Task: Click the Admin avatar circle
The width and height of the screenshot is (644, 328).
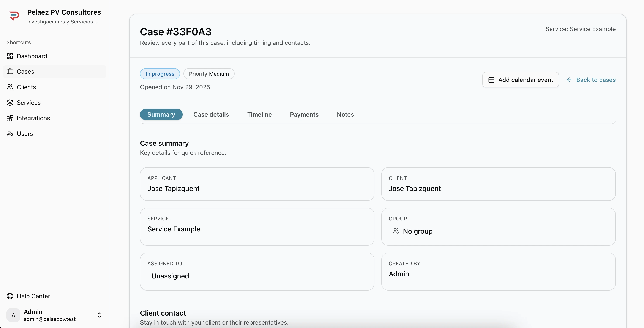Action: coord(13,315)
